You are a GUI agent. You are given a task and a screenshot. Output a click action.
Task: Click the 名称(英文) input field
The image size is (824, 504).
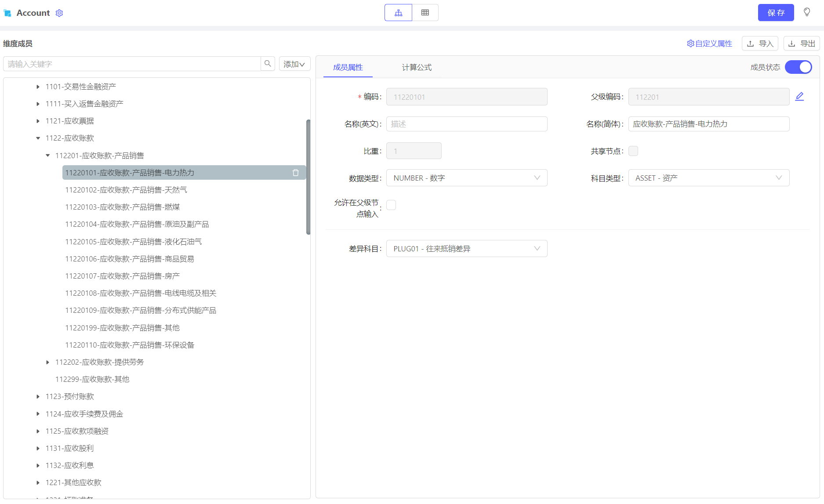click(x=466, y=124)
